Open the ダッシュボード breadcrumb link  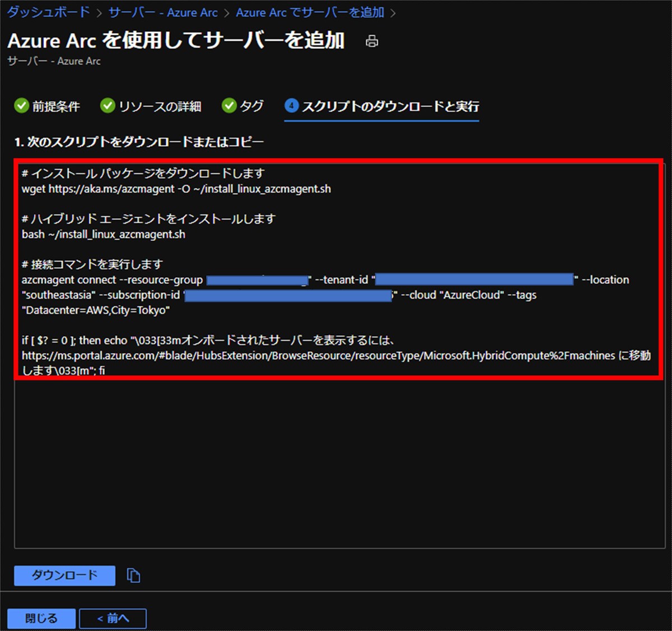48,12
